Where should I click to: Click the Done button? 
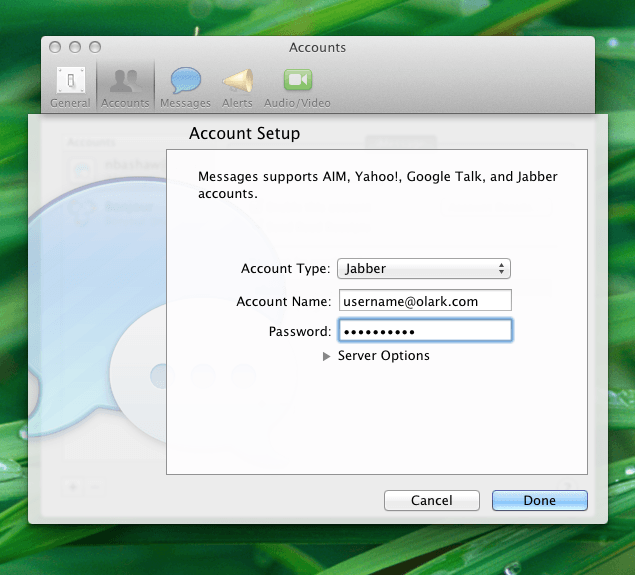coord(539,500)
